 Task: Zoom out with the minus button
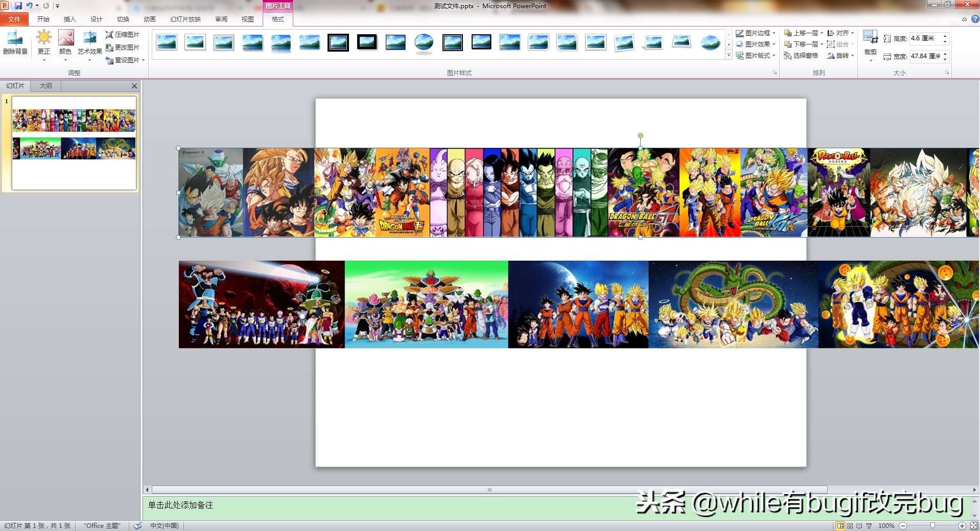click(903, 526)
